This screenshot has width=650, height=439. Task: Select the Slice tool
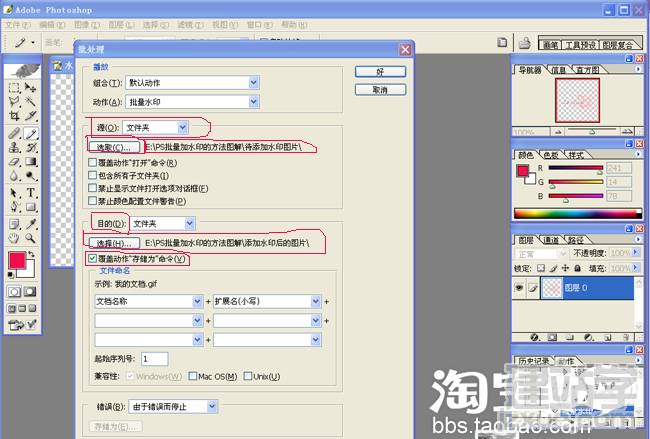click(30, 116)
